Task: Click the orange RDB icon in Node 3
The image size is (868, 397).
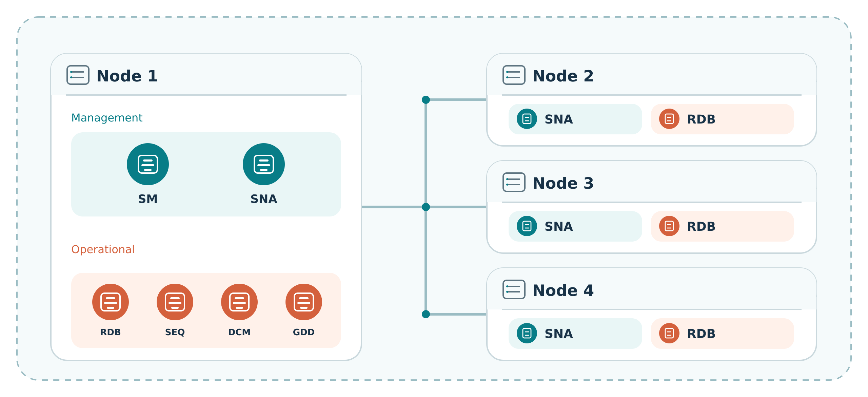Action: pyautogui.click(x=669, y=226)
